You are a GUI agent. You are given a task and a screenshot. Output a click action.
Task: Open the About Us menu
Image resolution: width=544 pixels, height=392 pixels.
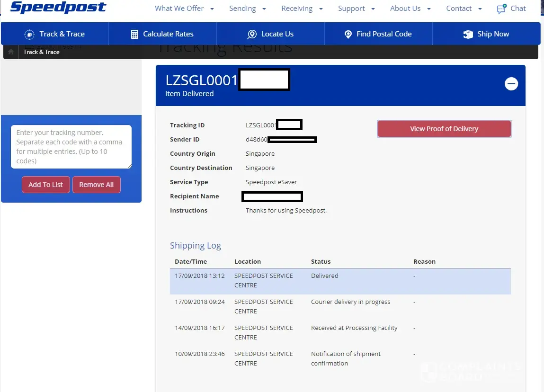(410, 9)
